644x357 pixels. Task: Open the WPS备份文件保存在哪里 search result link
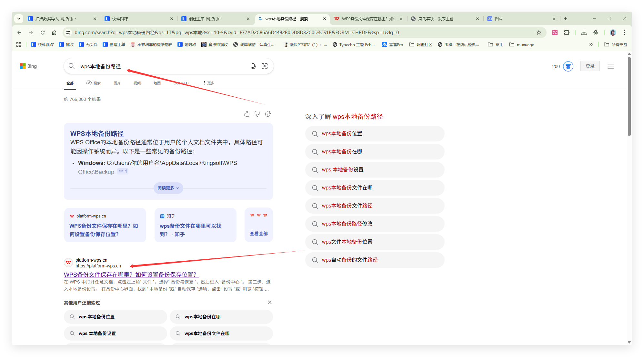point(131,275)
